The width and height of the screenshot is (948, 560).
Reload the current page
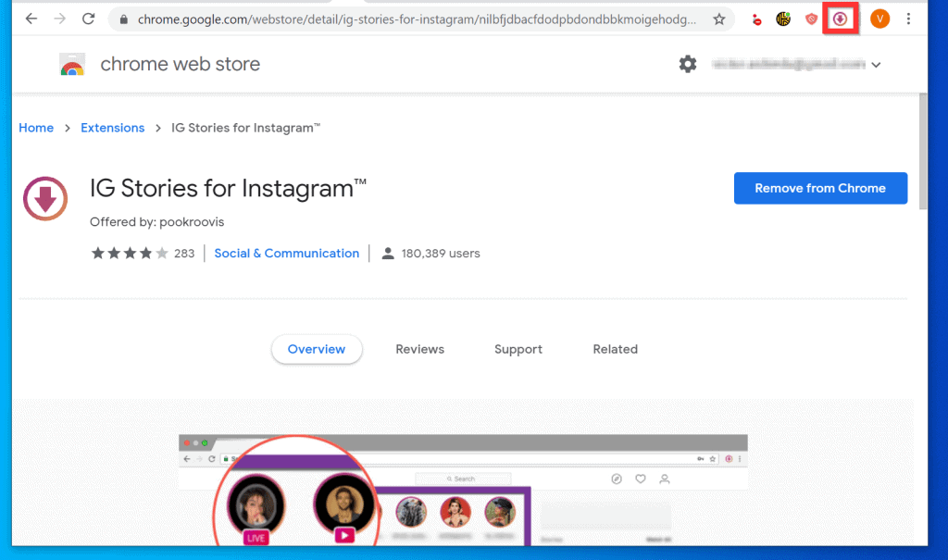[88, 19]
